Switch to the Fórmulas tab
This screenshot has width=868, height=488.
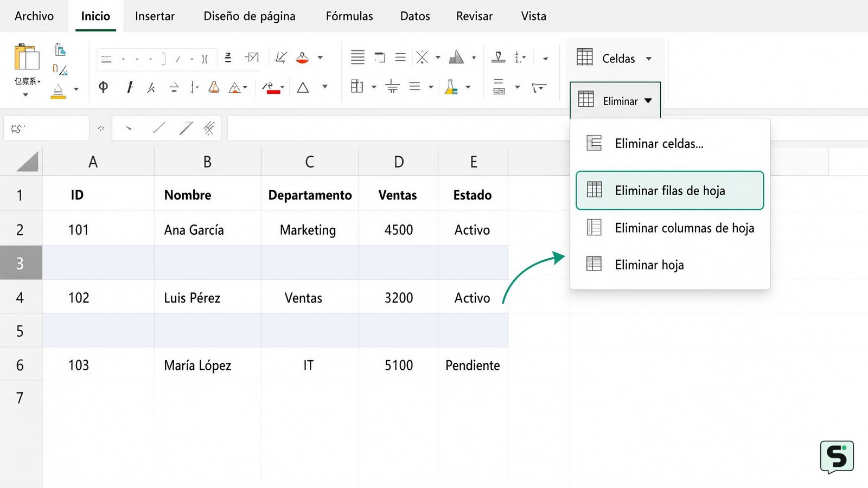pos(349,16)
